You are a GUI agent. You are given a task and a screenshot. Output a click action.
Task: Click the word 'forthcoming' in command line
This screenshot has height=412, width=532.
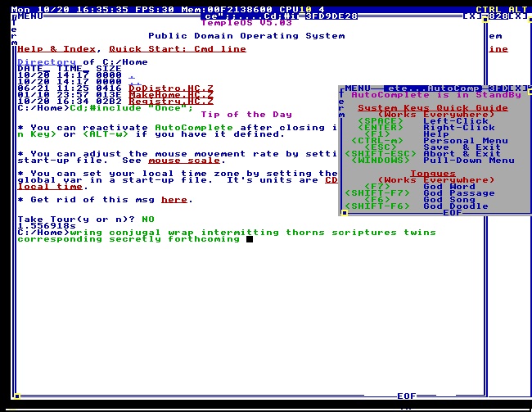click(x=204, y=239)
